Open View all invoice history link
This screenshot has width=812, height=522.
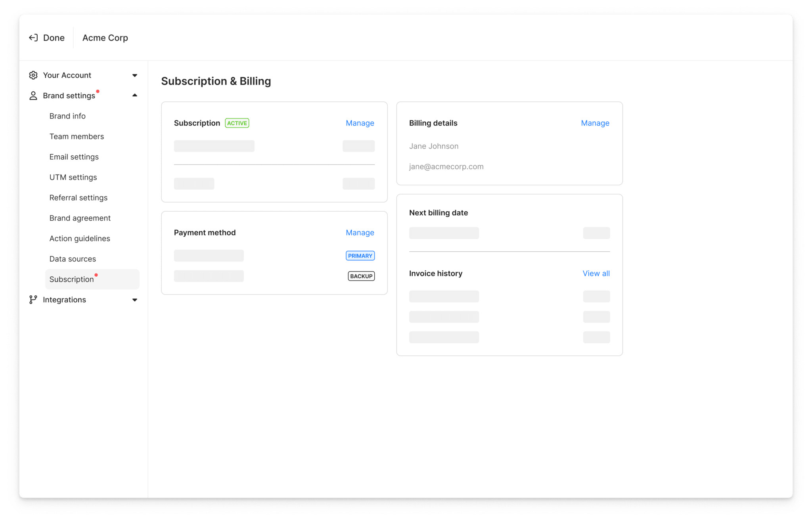(596, 273)
